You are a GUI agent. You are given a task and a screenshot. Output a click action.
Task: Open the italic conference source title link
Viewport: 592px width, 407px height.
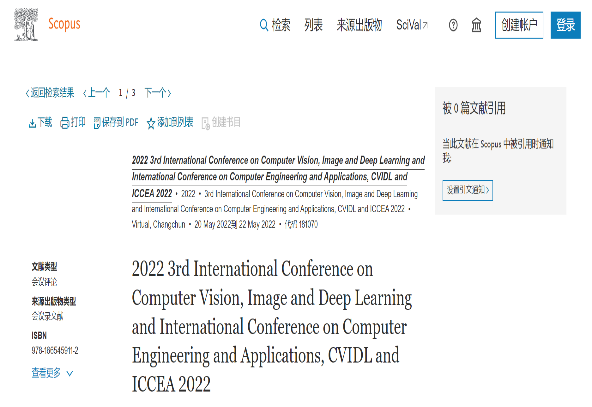tap(278, 177)
